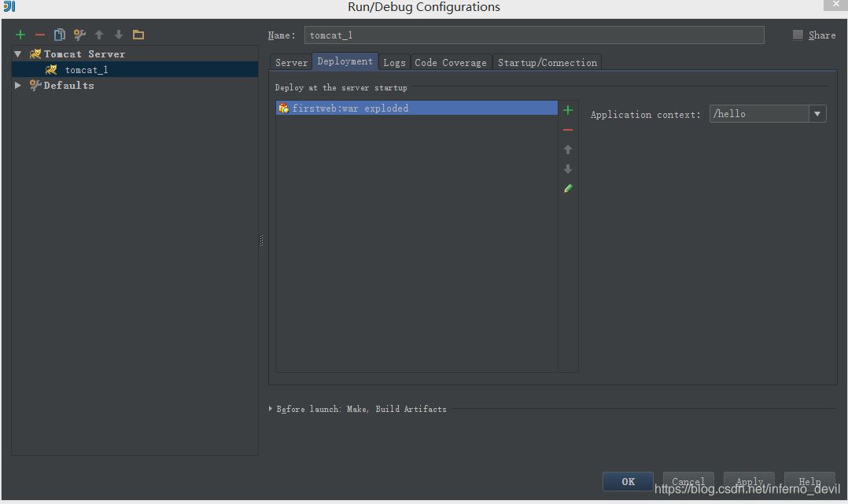The image size is (848, 504).
Task: Click the Defaults label in the tree
Action: (x=68, y=86)
